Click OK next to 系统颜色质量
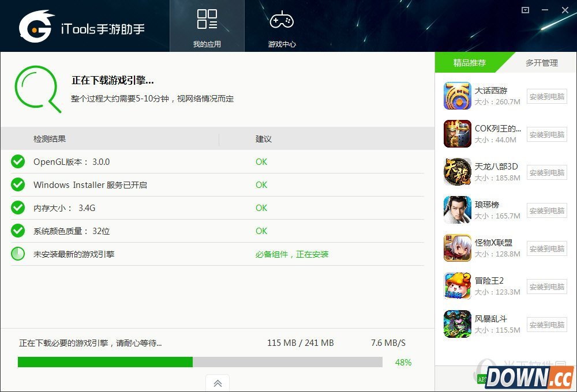 pyautogui.click(x=261, y=231)
